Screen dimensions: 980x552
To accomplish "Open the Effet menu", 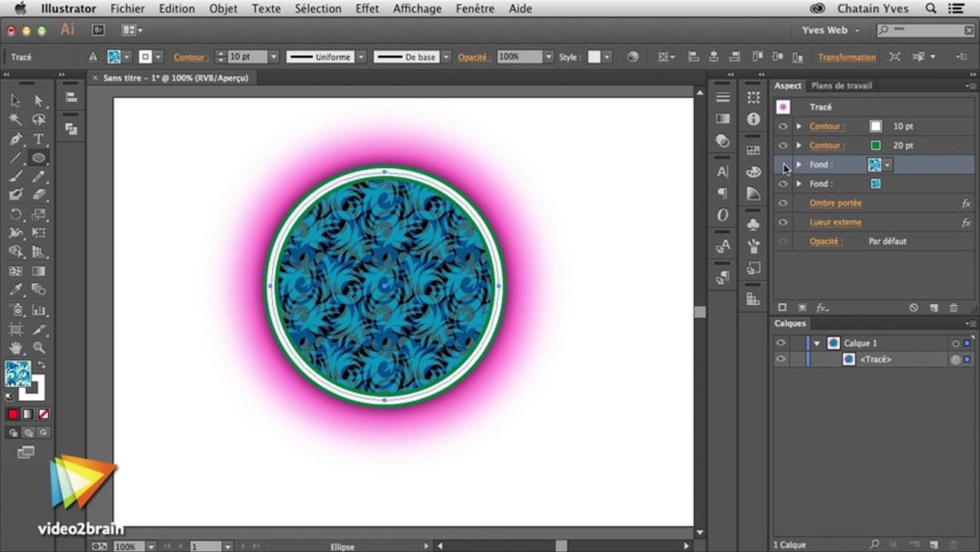I will [367, 8].
